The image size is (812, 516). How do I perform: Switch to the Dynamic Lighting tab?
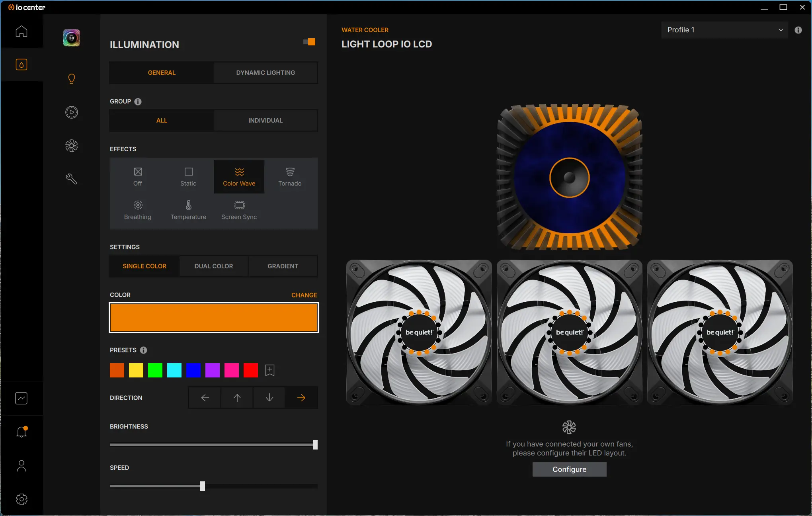coord(265,72)
